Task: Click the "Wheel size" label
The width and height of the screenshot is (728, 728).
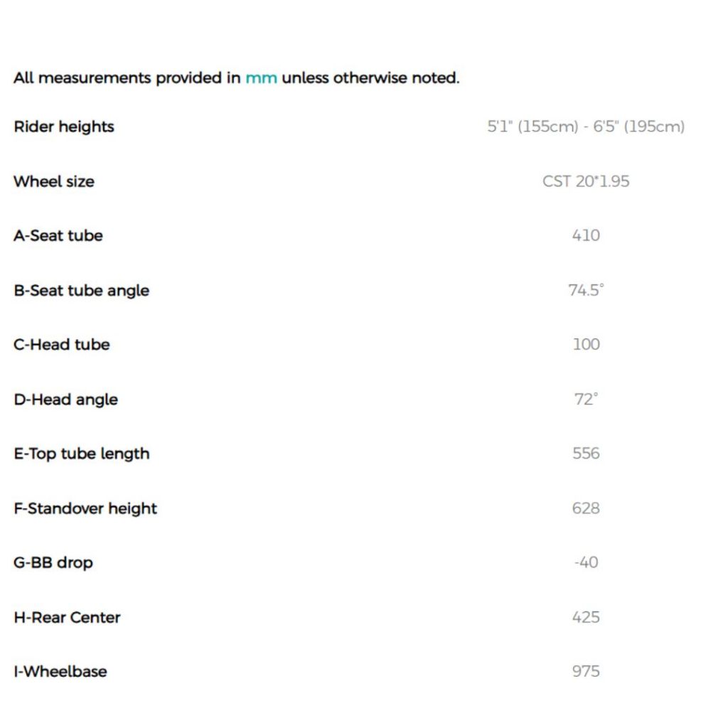Action: click(54, 181)
